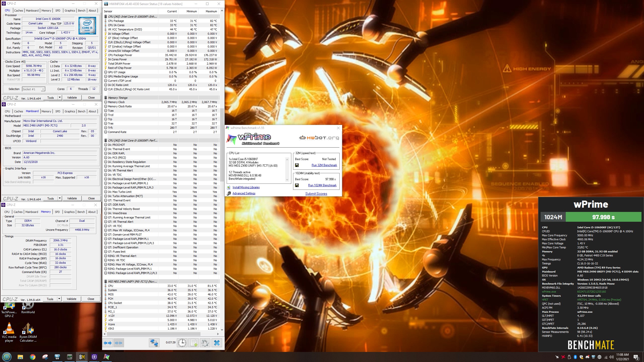Click Bluetooth icon in system tray
Image resolution: width=644 pixels, height=362 pixels.
575,357
